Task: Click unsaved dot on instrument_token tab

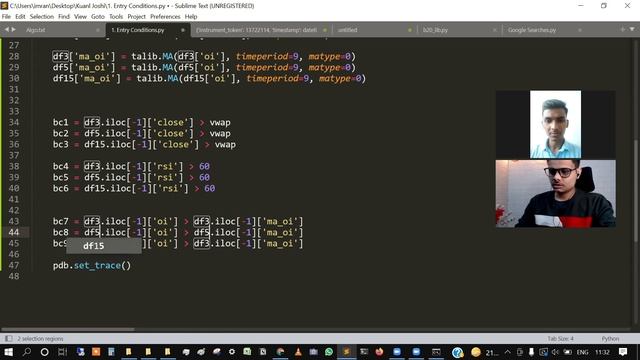Action: click(325, 30)
